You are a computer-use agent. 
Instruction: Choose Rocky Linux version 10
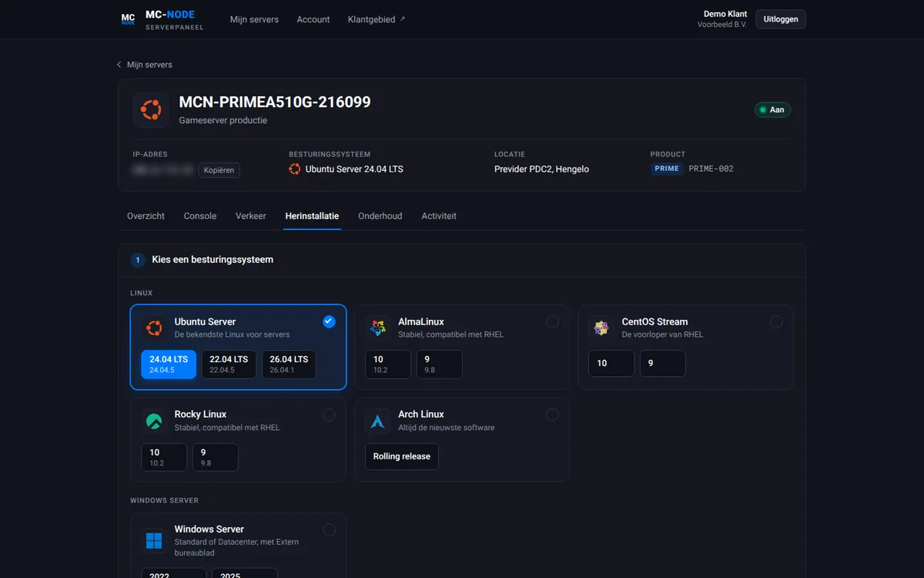164,457
